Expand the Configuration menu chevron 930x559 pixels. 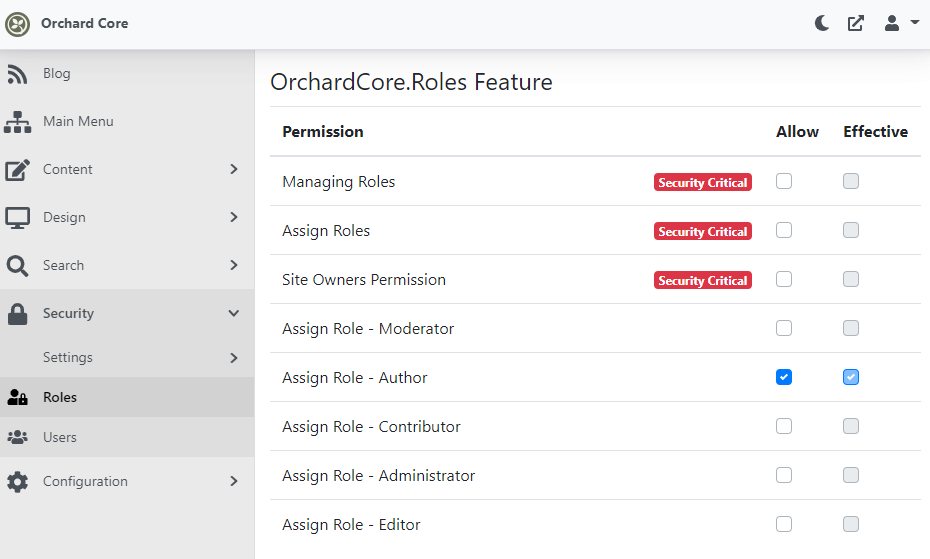pyautogui.click(x=234, y=481)
